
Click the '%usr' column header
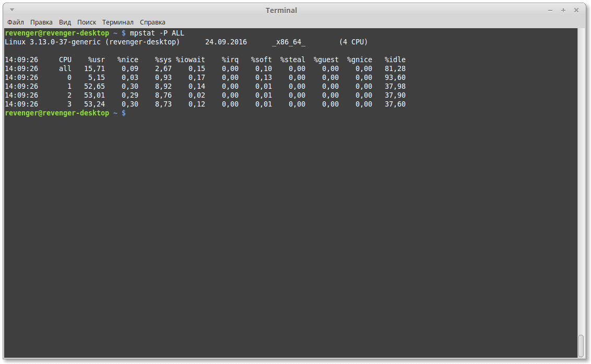(x=97, y=60)
